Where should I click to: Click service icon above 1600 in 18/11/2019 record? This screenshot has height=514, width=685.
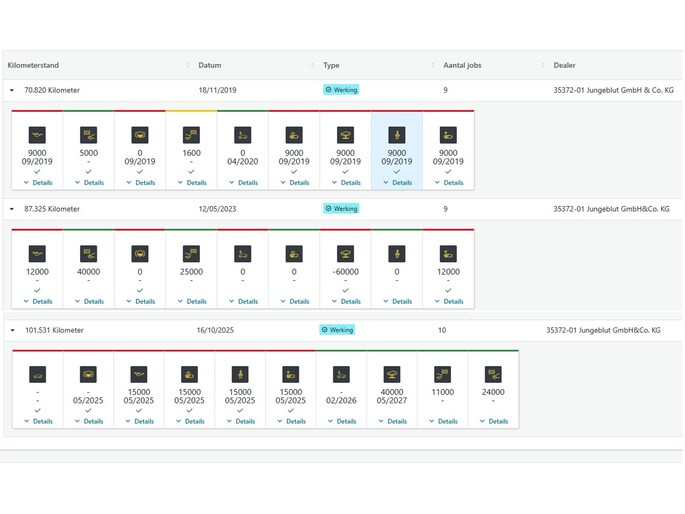[192, 135]
